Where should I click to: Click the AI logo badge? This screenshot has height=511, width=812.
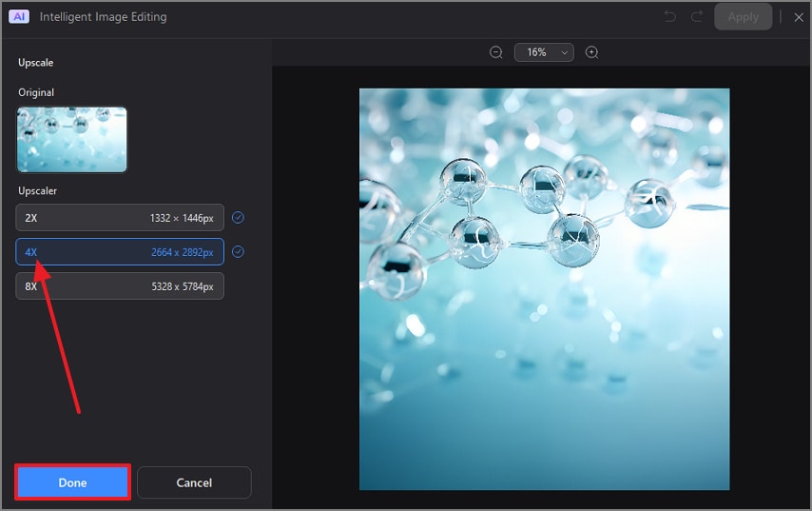click(19, 16)
